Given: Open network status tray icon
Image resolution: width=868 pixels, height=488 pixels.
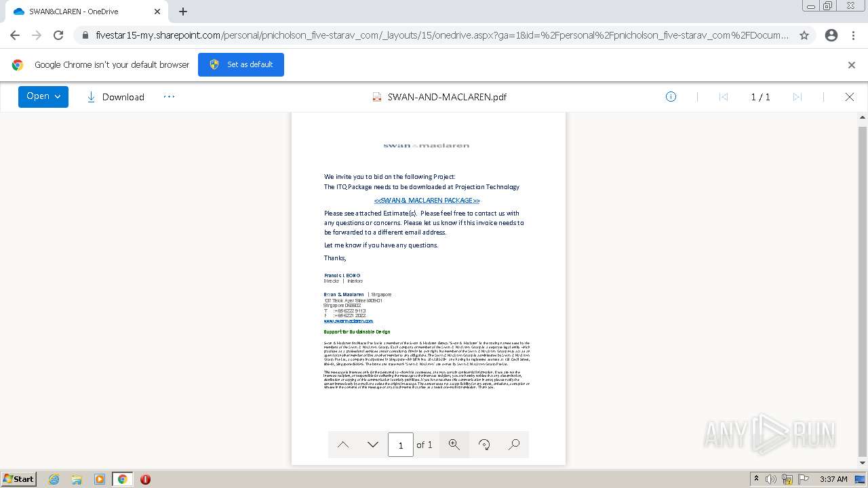Looking at the screenshot, I should pos(787,479).
